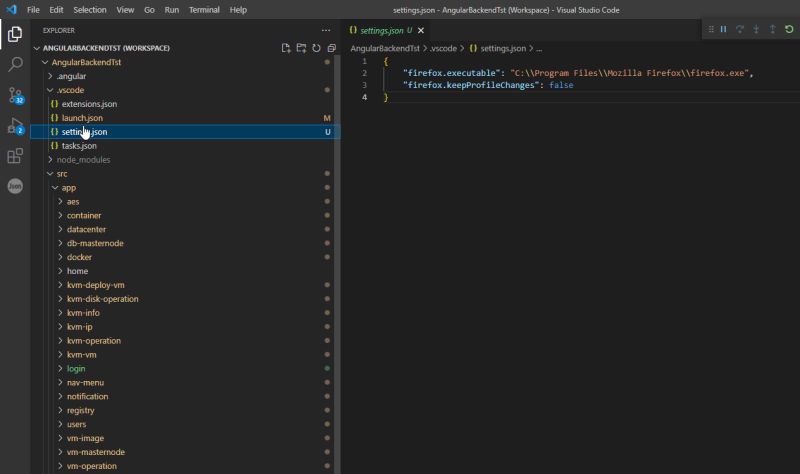Expand the .angular folder
800x474 pixels.
tap(50, 76)
